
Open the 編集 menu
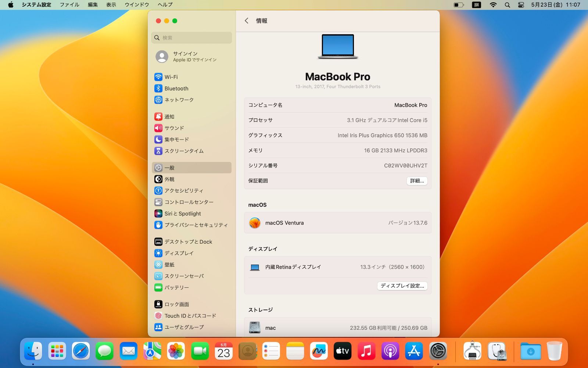tap(93, 5)
